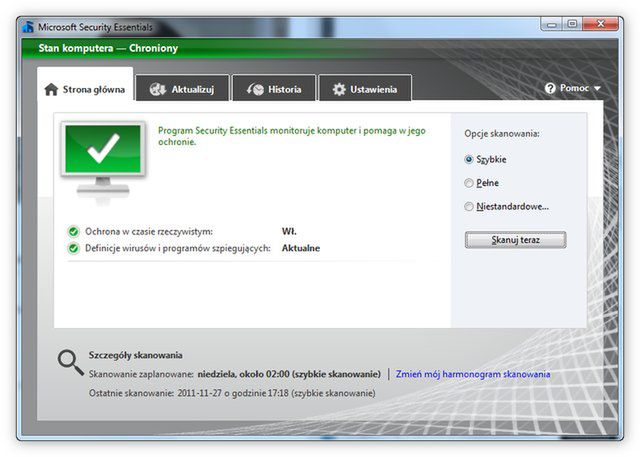Click the house icon on Strona główna tab
Screen dimensions: 640x457
51,89
